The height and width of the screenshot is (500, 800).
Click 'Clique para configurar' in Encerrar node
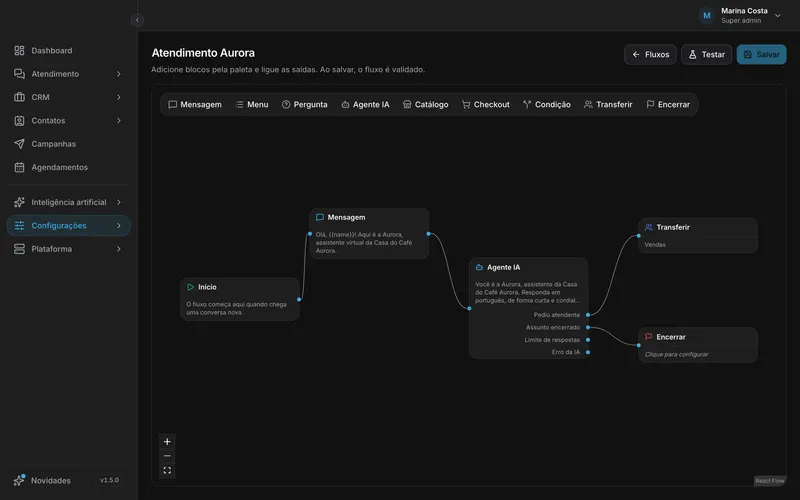pyautogui.click(x=676, y=354)
